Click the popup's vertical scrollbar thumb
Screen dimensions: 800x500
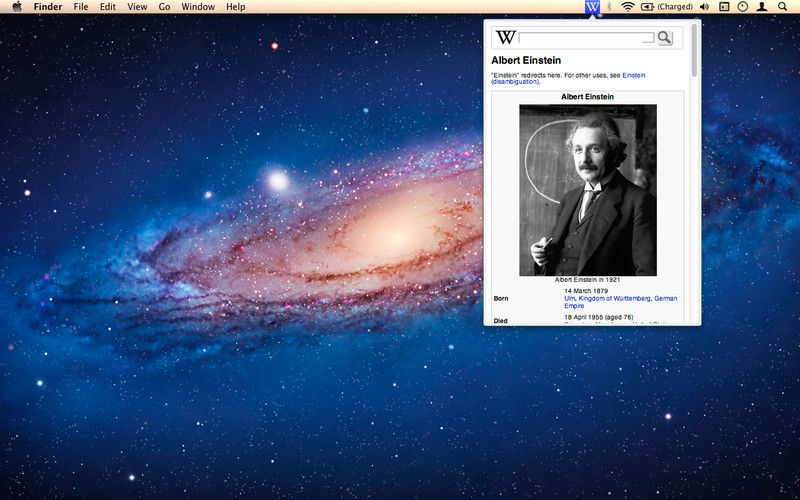[x=694, y=50]
